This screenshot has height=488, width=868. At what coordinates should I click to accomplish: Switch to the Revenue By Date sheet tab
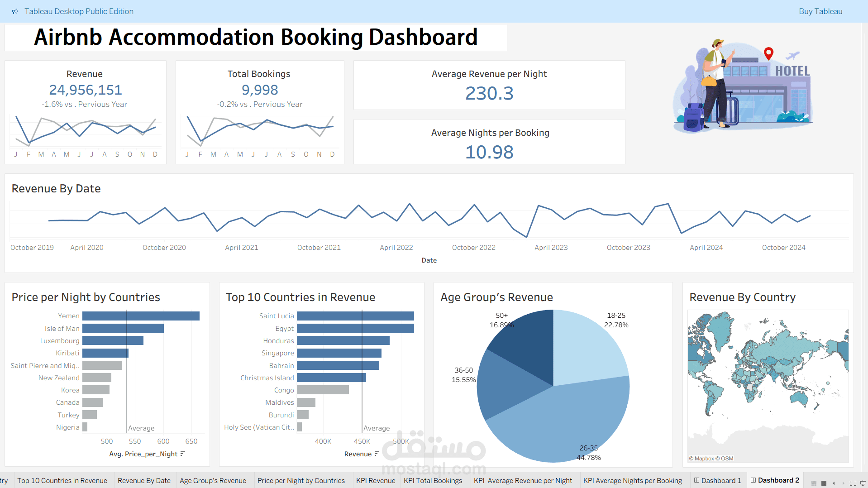tap(144, 481)
